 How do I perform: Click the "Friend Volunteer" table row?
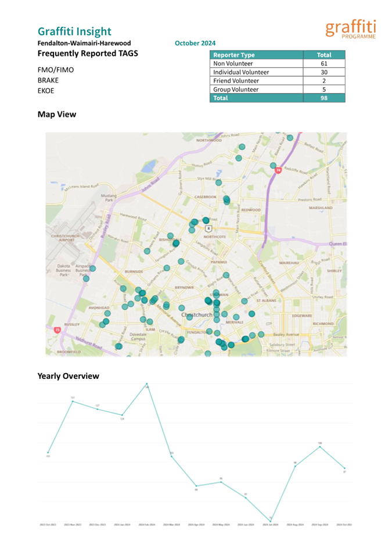coord(278,81)
